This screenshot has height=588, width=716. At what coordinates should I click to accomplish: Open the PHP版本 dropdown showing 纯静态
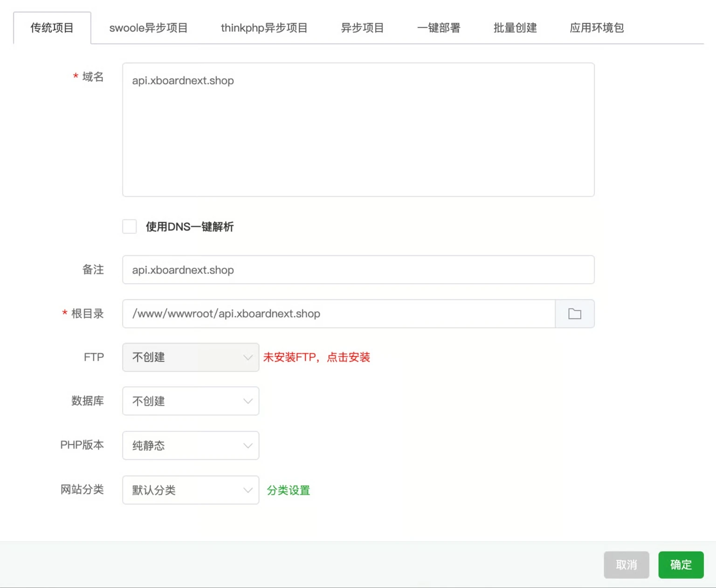(x=190, y=445)
